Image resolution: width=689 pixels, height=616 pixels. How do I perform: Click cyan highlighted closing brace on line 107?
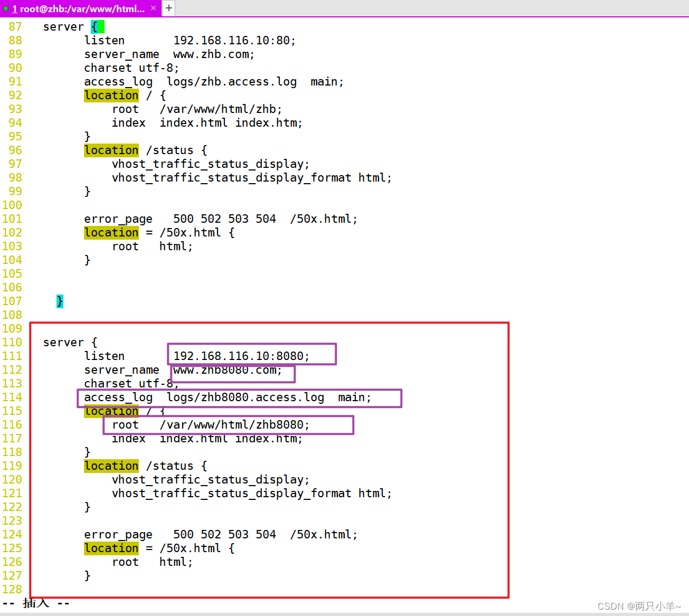coord(60,301)
